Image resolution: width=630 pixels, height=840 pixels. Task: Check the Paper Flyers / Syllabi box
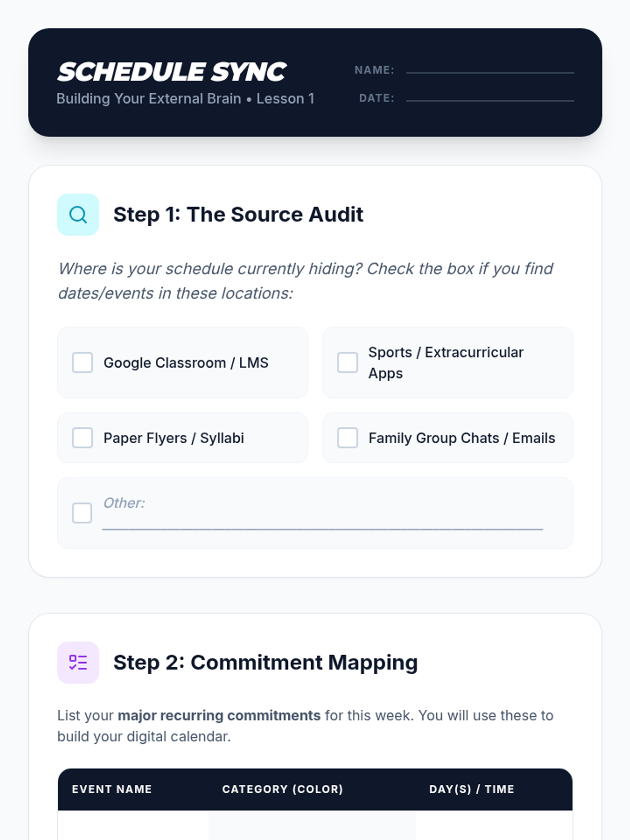click(82, 438)
